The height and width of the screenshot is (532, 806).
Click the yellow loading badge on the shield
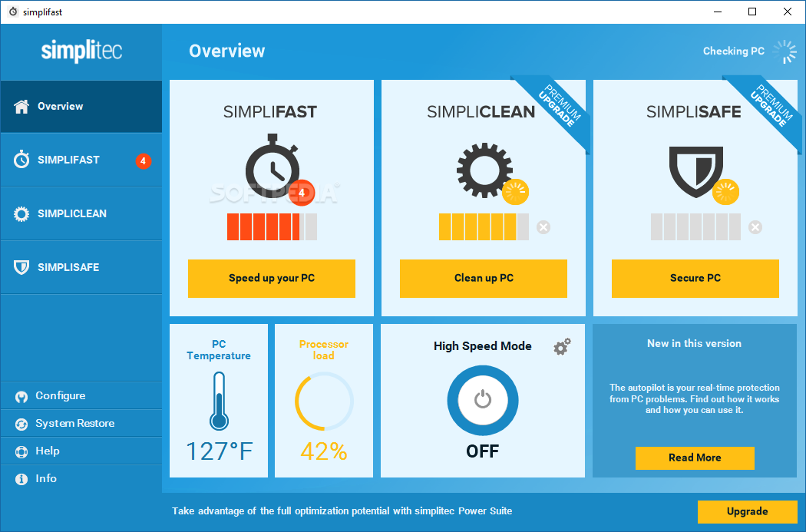[x=726, y=192]
